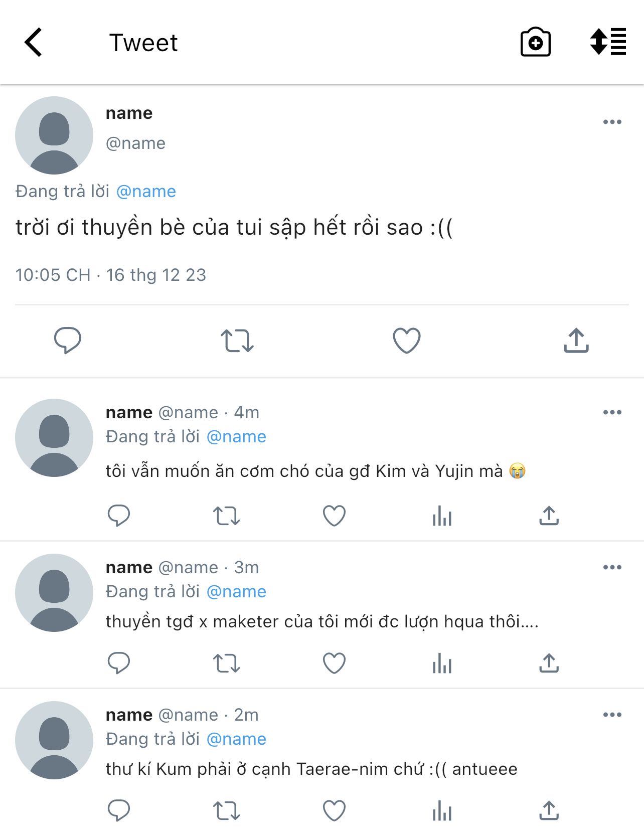The width and height of the screenshot is (644, 833).
Task: Open main tweet author's profile picture
Action: 54,135
